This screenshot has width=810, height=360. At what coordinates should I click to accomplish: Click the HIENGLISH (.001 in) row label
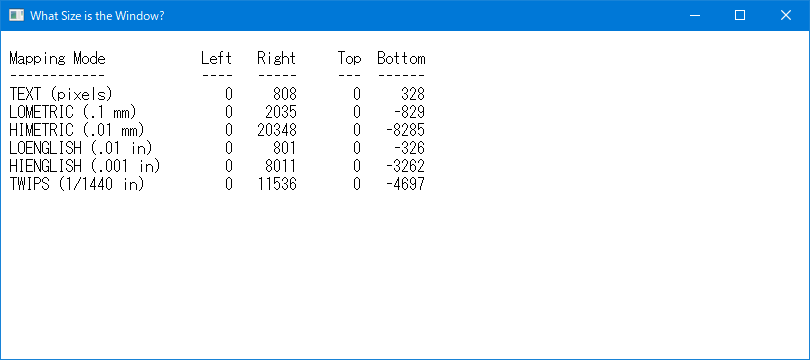pos(85,166)
